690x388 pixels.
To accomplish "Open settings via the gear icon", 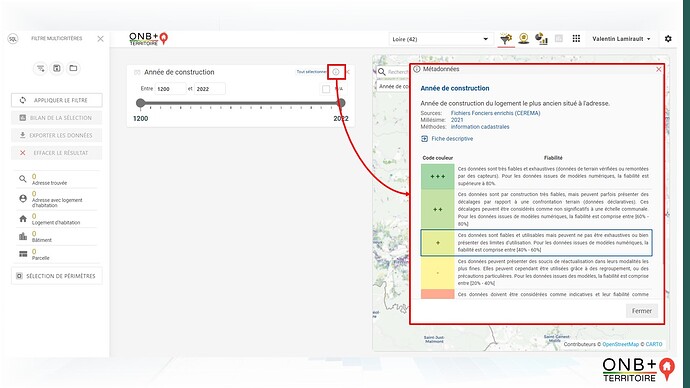I will coord(668,39).
